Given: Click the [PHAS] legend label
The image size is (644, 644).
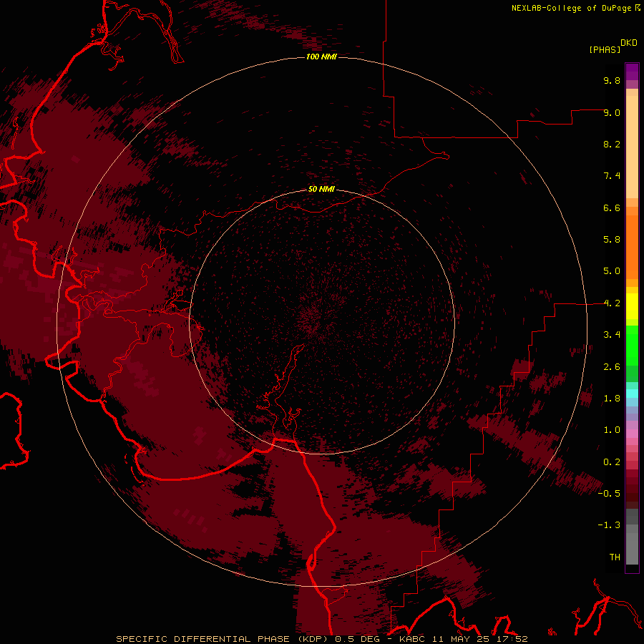Looking at the screenshot, I should pyautogui.click(x=605, y=49).
